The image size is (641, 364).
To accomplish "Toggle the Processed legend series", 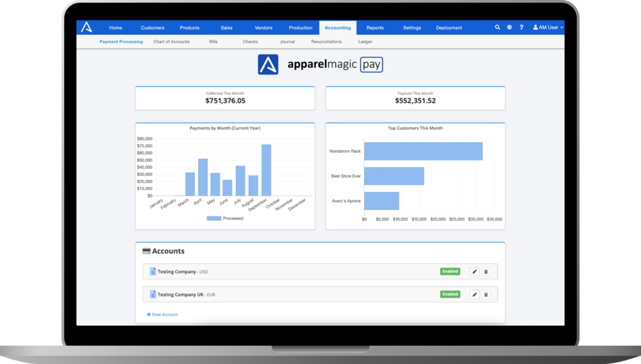I will 225,218.
